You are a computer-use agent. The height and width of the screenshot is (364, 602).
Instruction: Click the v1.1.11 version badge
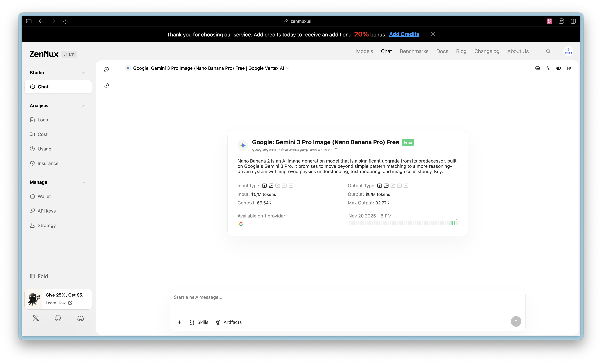69,54
